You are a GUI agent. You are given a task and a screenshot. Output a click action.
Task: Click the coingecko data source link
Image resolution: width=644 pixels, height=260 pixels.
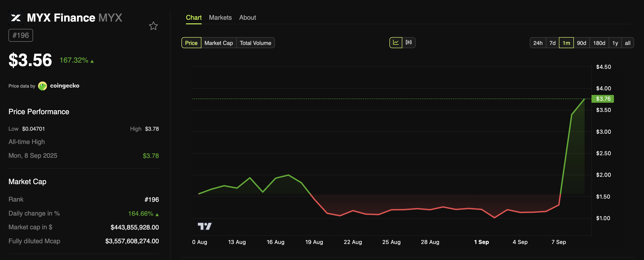coord(64,86)
